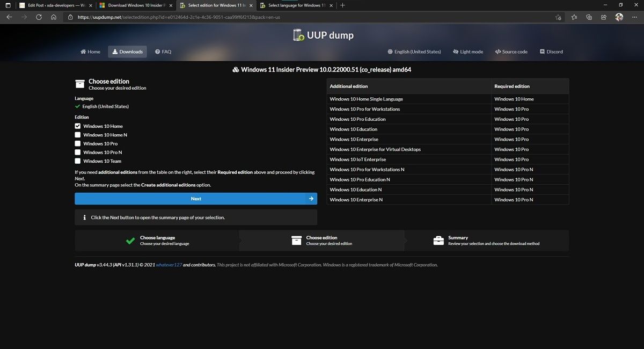Click the Windows 11 Insider Preview build heading
The image size is (644, 349).
(x=322, y=70)
